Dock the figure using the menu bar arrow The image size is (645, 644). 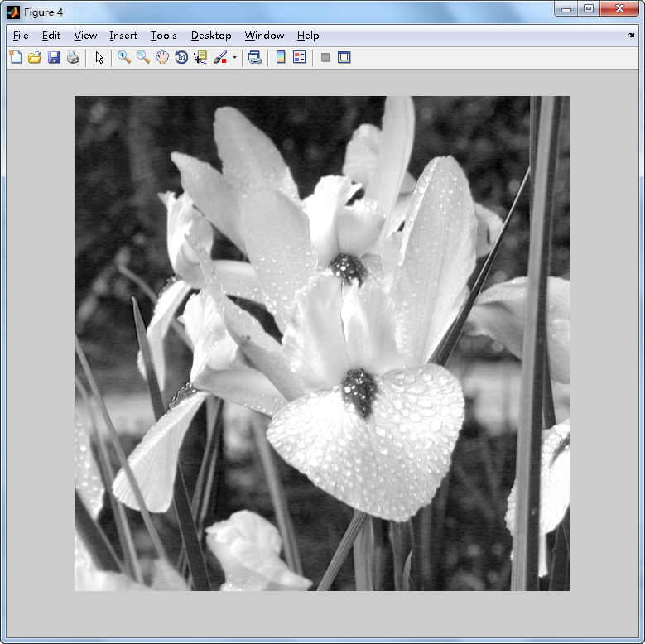point(632,36)
